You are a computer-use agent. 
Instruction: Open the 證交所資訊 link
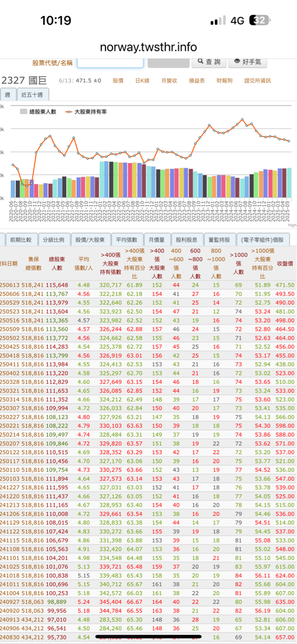[x=257, y=80]
